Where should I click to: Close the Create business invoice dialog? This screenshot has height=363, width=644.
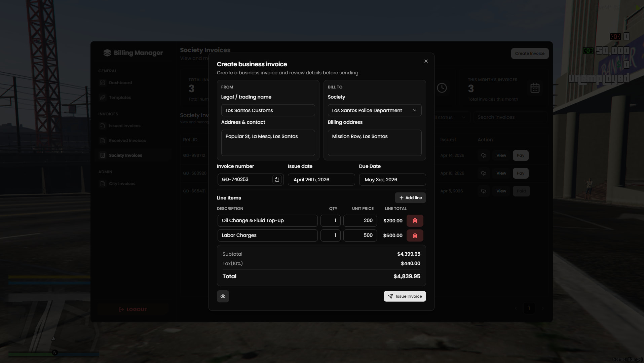[426, 61]
